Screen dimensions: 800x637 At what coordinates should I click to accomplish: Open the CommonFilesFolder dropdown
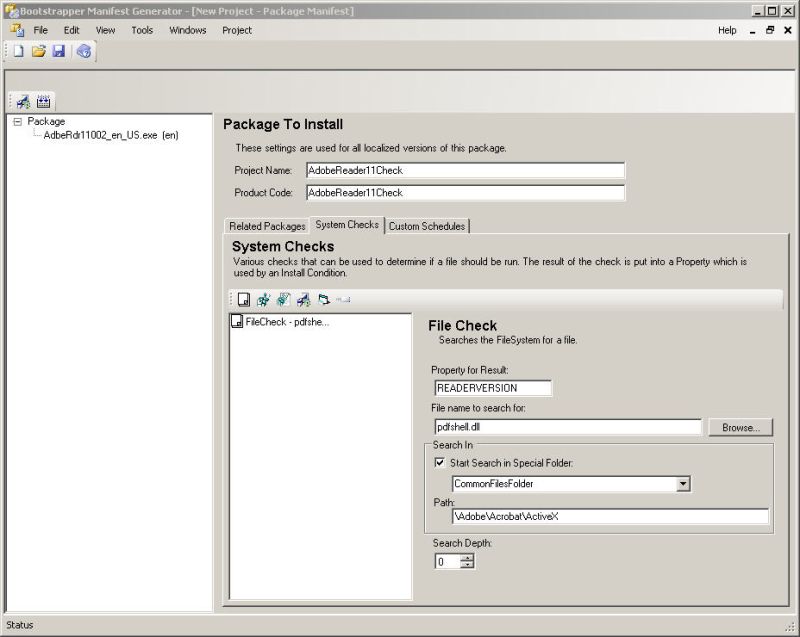[x=683, y=483]
